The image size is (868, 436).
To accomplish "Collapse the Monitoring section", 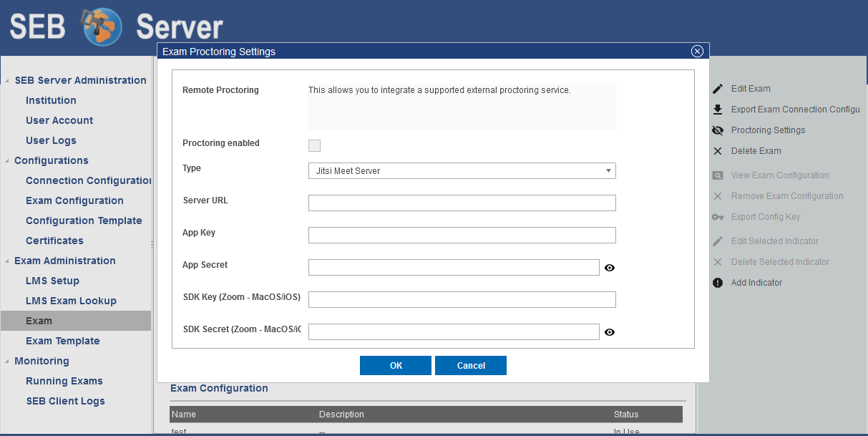I will (x=7, y=362).
